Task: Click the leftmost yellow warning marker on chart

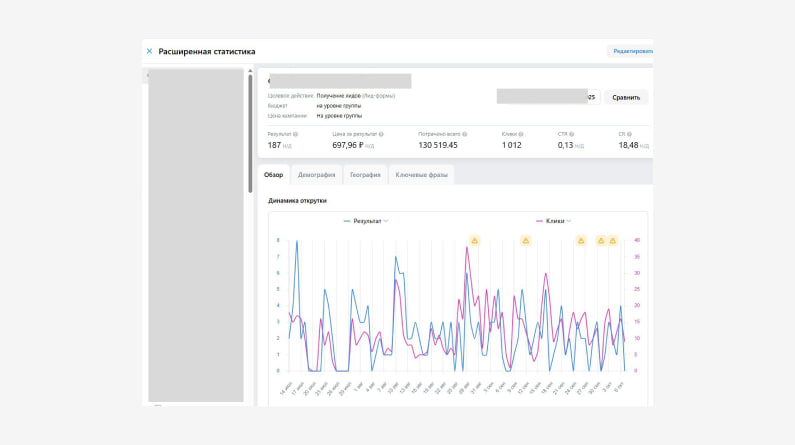Action: pyautogui.click(x=474, y=240)
